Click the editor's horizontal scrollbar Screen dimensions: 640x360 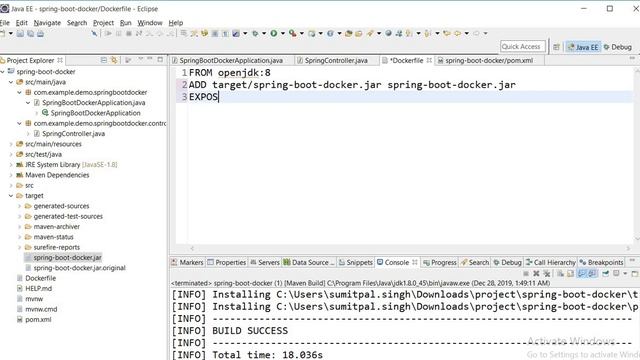[410, 248]
